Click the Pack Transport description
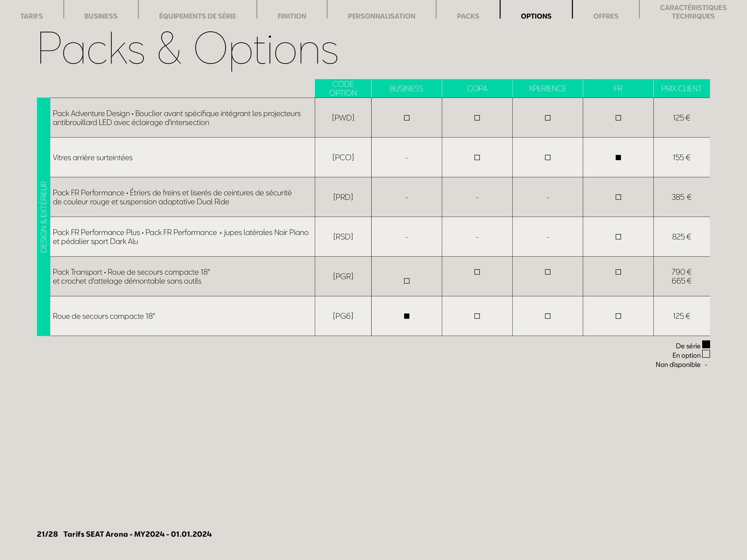Viewport: 747px width, 560px height. (131, 277)
